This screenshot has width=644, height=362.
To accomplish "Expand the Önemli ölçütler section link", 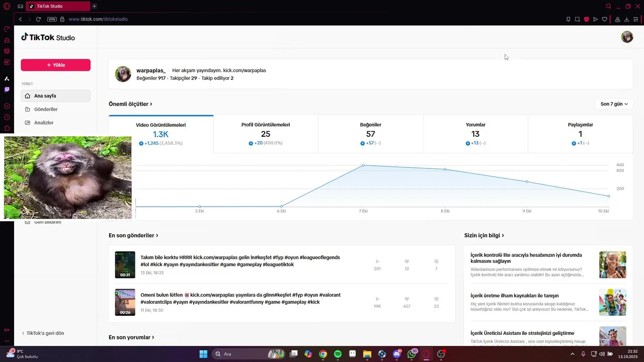I will tap(130, 104).
